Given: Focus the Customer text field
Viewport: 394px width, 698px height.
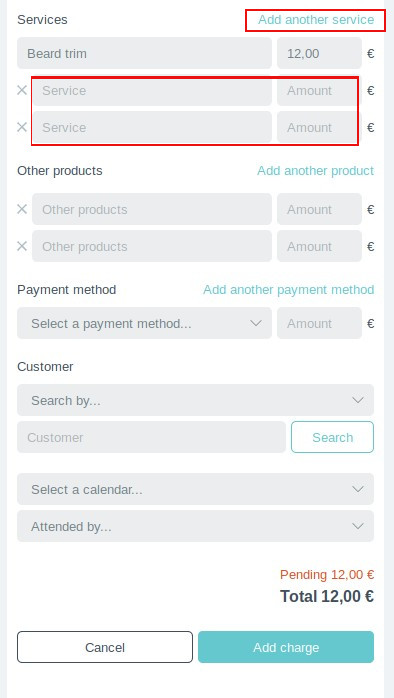Looking at the screenshot, I should [x=151, y=437].
